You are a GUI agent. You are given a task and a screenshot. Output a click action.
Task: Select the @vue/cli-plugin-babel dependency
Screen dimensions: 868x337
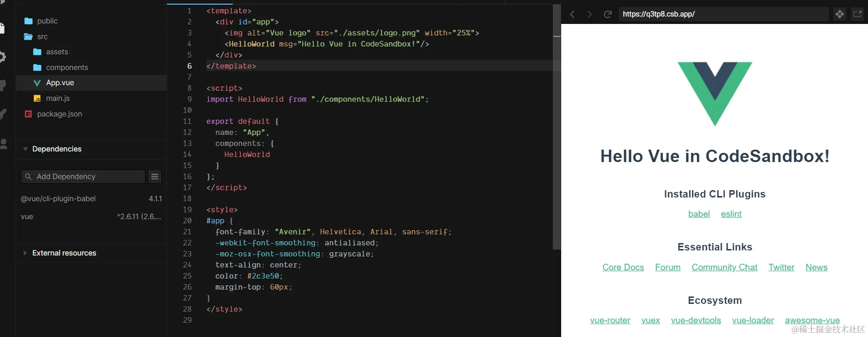pos(58,199)
